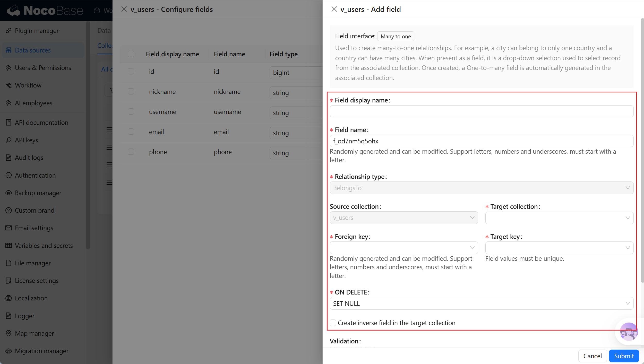The height and width of the screenshot is (364, 644).
Task: Open AI employees icon in sidebar
Action: [x=8, y=103]
